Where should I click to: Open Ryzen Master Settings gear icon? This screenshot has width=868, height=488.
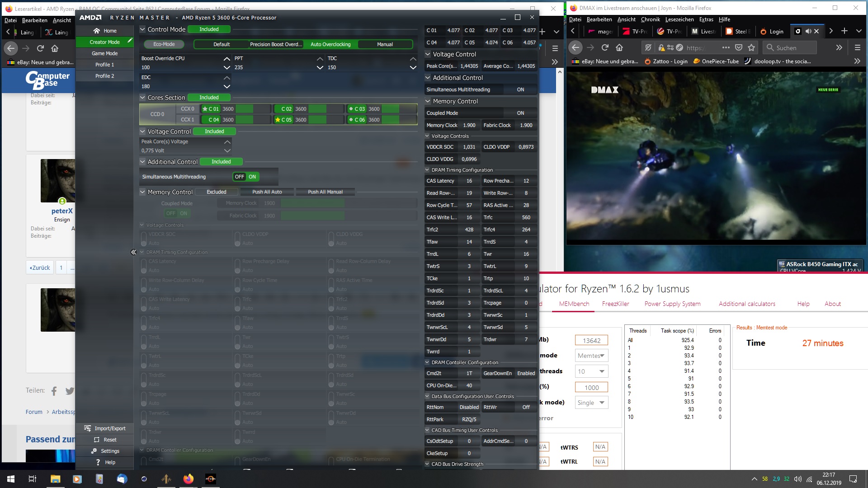pyautogui.click(x=94, y=451)
